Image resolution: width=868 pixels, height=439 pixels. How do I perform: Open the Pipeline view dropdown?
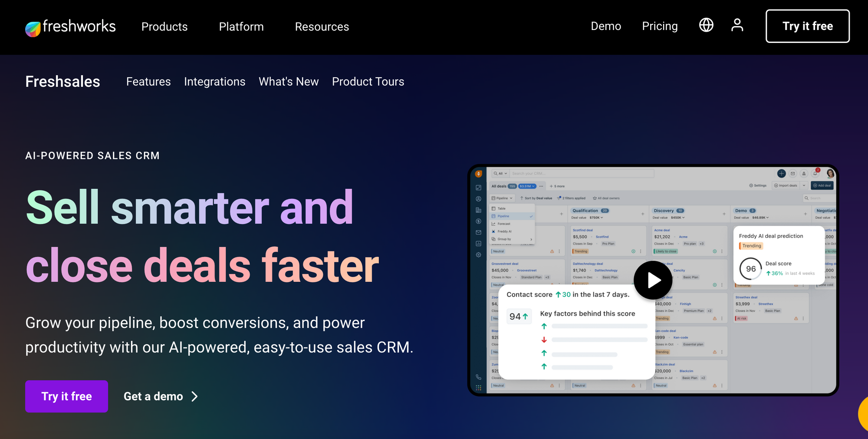pos(502,198)
